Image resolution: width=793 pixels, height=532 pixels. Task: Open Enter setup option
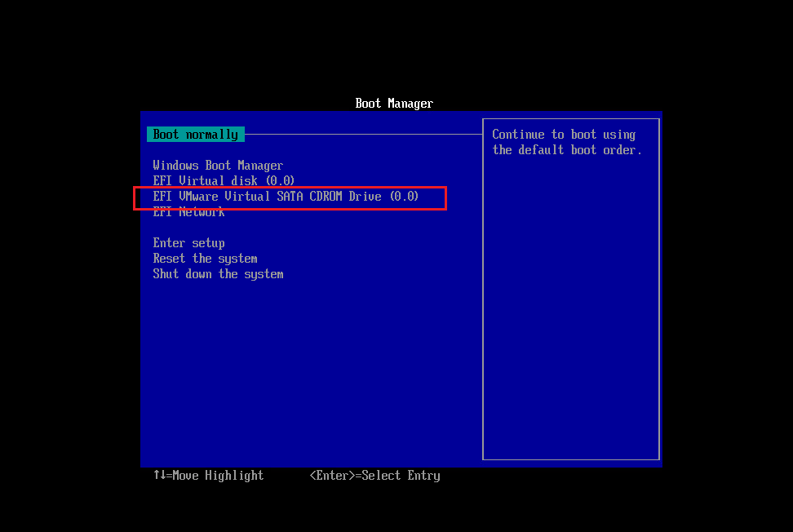tap(188, 243)
